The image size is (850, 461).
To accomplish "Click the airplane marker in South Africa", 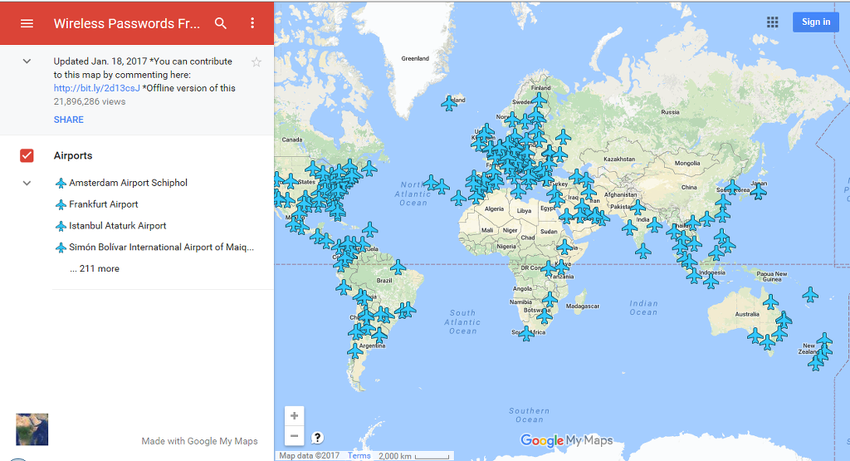I will point(526,333).
